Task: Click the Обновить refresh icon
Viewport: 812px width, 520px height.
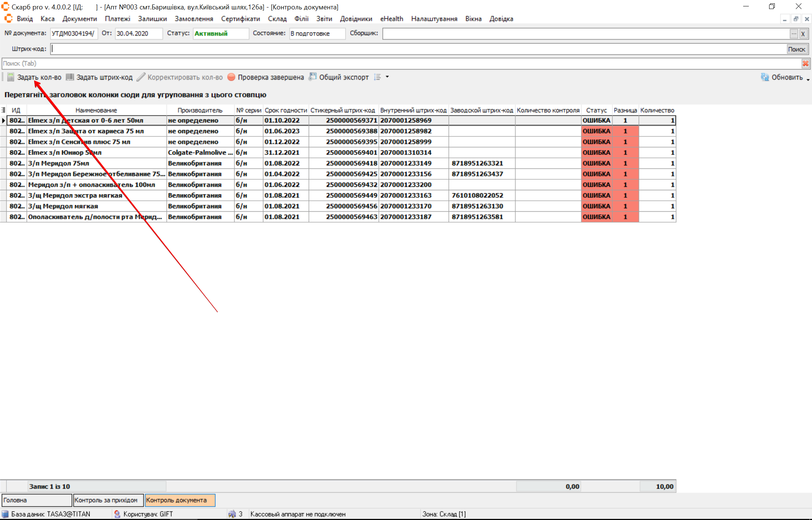Action: click(x=765, y=77)
